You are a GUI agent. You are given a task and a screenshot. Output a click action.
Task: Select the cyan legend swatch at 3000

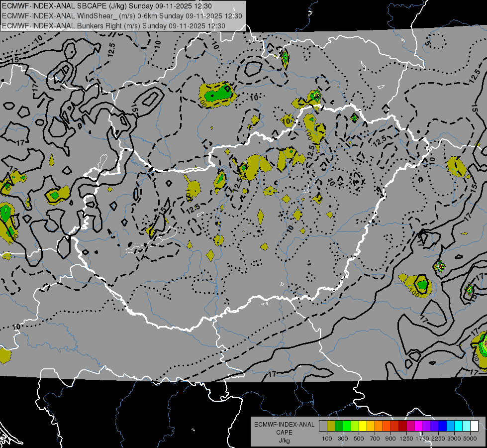click(459, 426)
